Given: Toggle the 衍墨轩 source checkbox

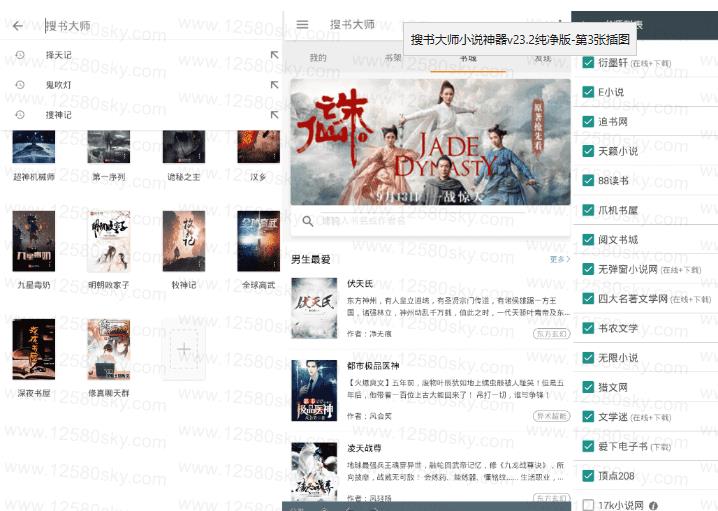Looking at the screenshot, I should (x=588, y=62).
